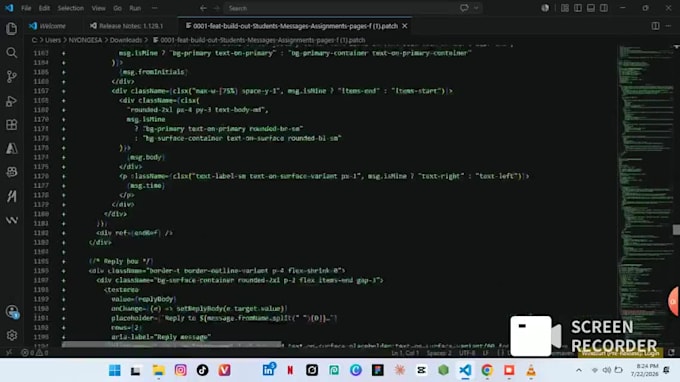Open the Accounts menu in the activity bar
The width and height of the screenshot is (680, 382).
click(x=12, y=312)
